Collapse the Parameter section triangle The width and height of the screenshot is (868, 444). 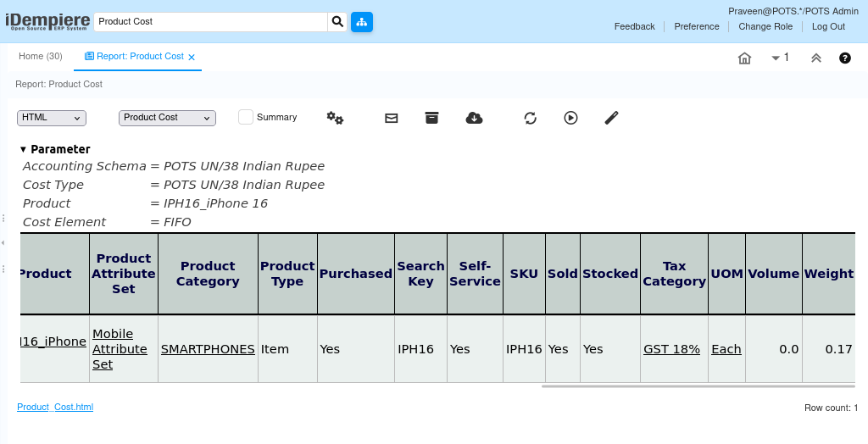(x=23, y=149)
